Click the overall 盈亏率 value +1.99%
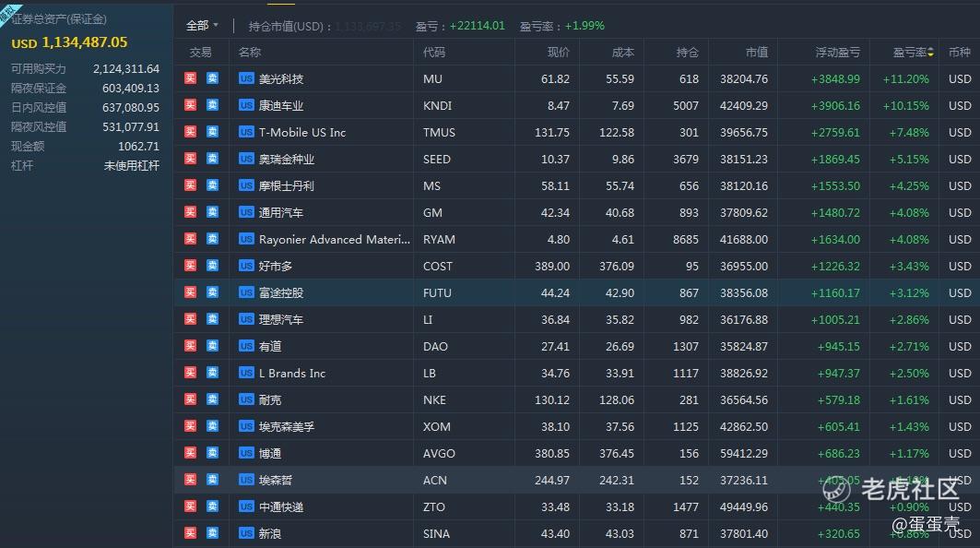Screen dimensions: 980x548 coord(584,26)
